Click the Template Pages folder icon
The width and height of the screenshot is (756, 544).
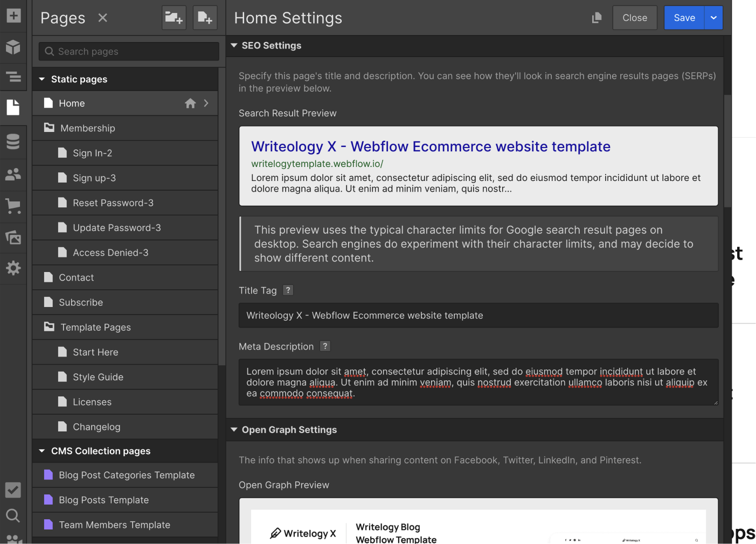tap(49, 327)
